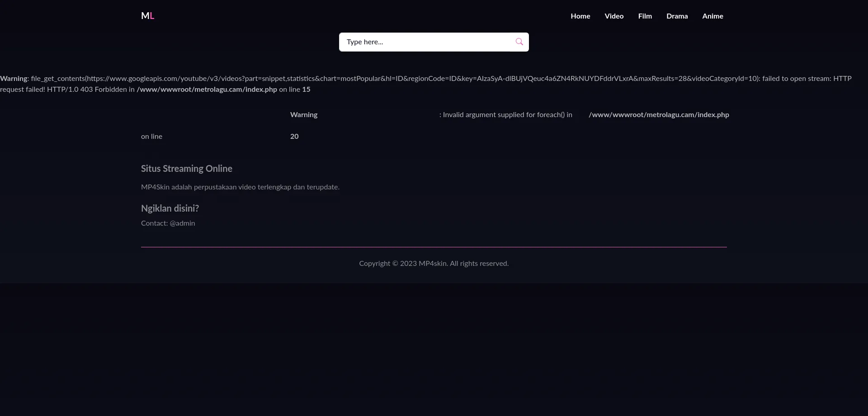The width and height of the screenshot is (868, 416).
Task: Click the ML site logo
Action: pyautogui.click(x=147, y=16)
